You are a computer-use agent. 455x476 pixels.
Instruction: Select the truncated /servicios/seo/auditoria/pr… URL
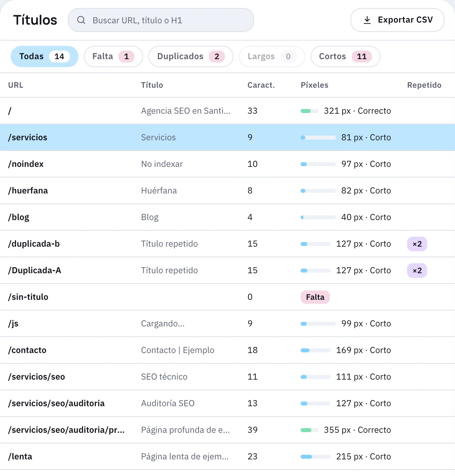coord(67,430)
